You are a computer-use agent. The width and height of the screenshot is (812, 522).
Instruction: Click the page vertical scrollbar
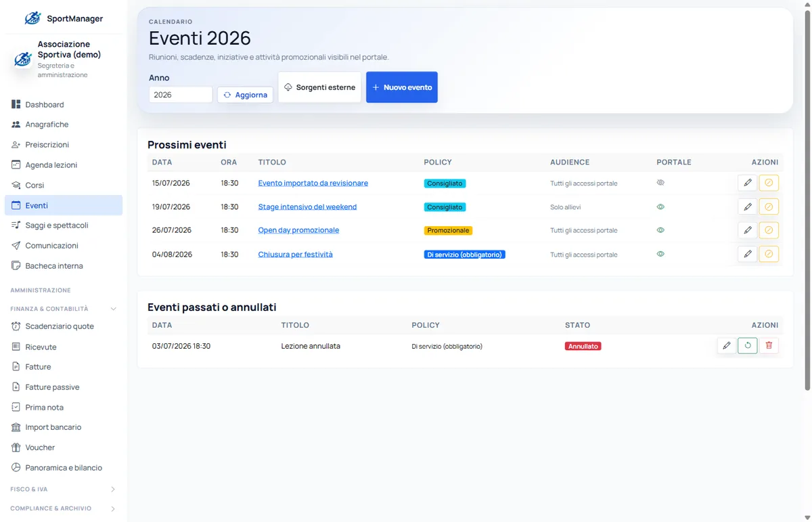[x=807, y=200]
